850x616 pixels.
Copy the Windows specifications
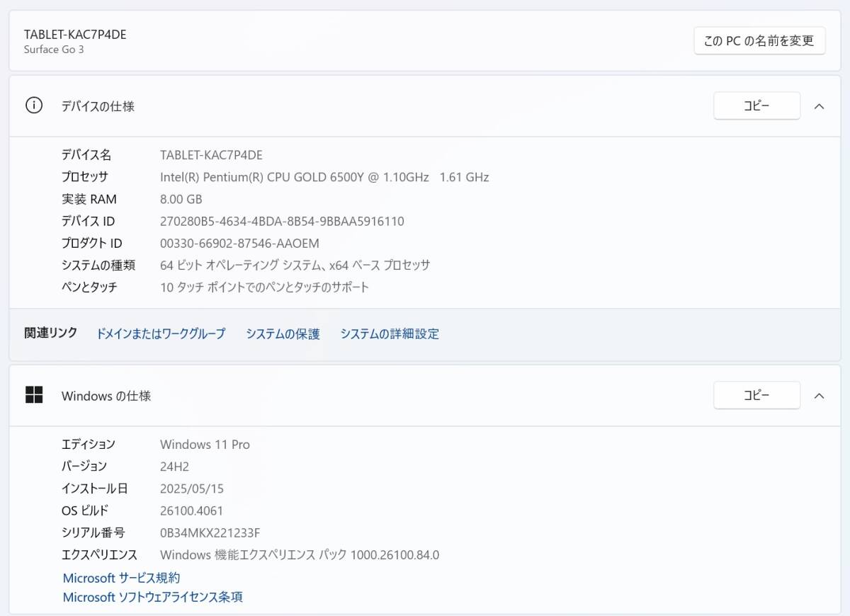756,396
